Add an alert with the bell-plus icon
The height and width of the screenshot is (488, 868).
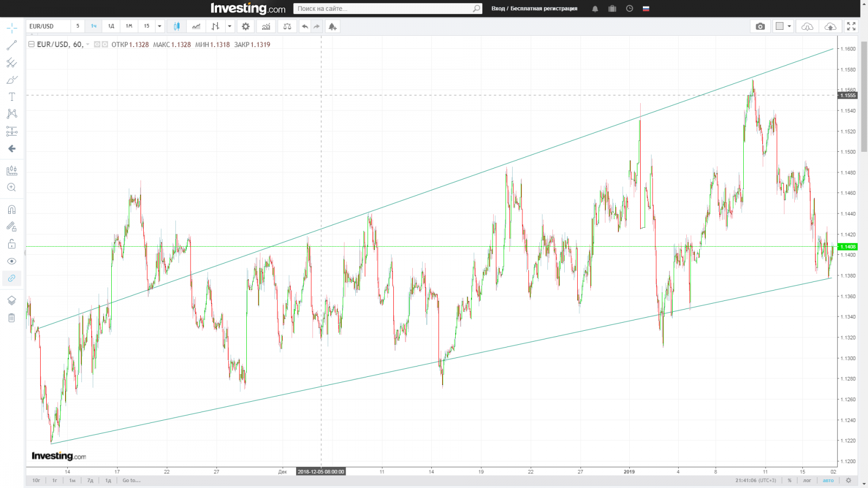332,26
